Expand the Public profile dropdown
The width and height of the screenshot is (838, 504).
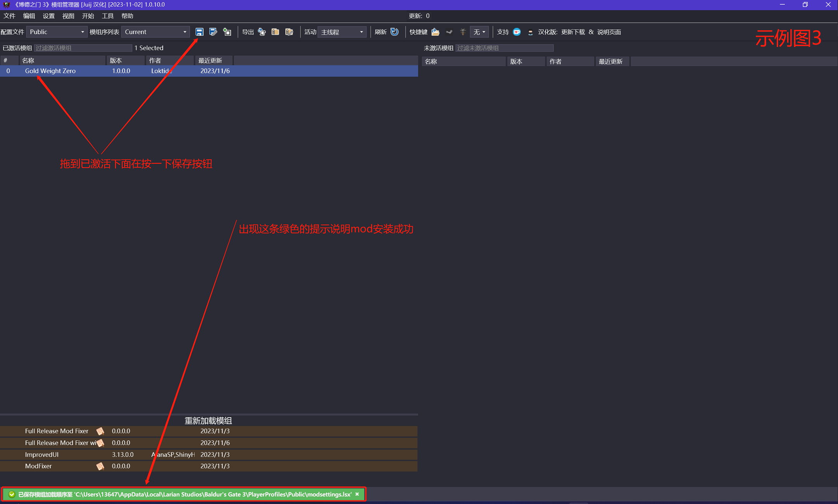point(57,32)
